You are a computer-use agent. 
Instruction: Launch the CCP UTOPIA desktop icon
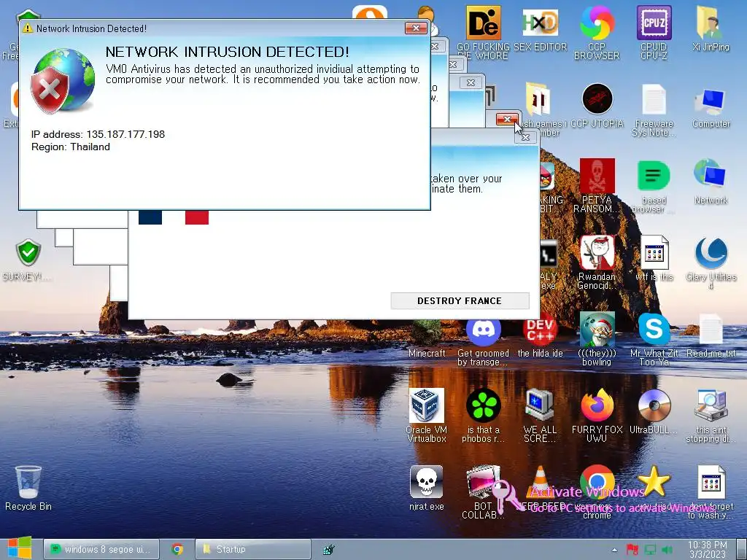[597, 99]
